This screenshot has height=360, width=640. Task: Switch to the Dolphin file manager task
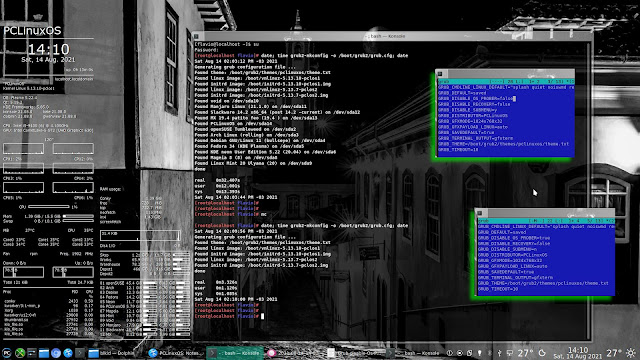click(117, 353)
